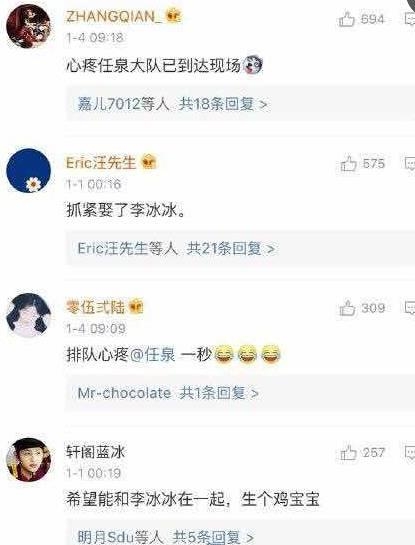This screenshot has width=415, height=545.
Task: Open reply icon on Eric汪先生's comment
Action: point(410,164)
